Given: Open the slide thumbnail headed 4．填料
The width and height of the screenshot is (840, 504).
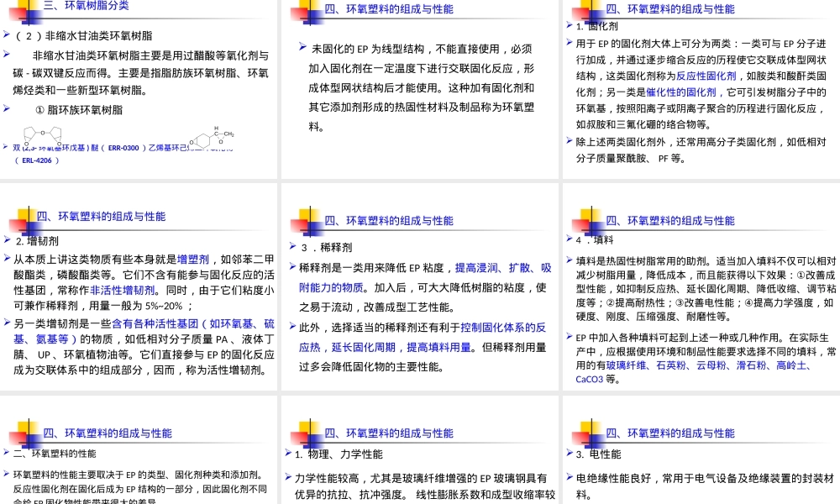Looking at the screenshot, I should click(701, 287).
